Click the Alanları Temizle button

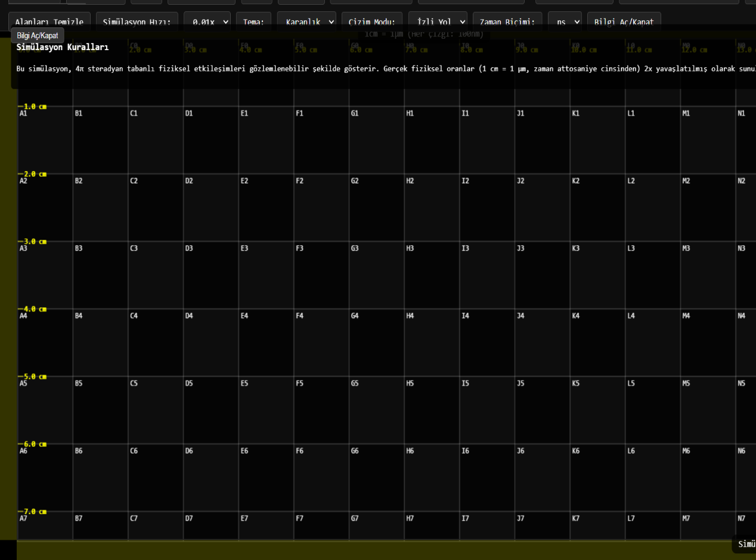(49, 22)
